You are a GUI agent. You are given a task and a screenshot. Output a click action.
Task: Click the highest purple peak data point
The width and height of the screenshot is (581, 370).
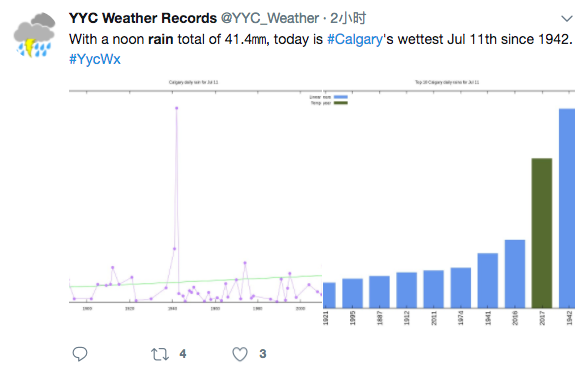tap(177, 108)
